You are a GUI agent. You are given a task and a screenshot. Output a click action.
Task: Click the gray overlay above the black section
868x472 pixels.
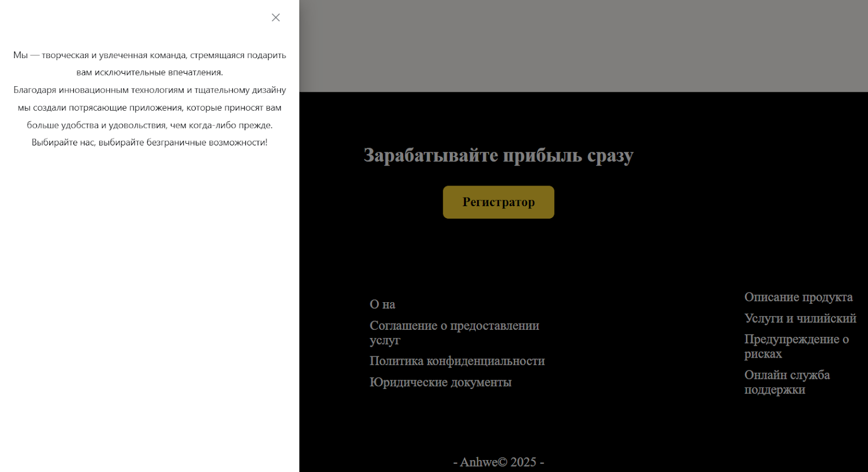[x=583, y=46]
